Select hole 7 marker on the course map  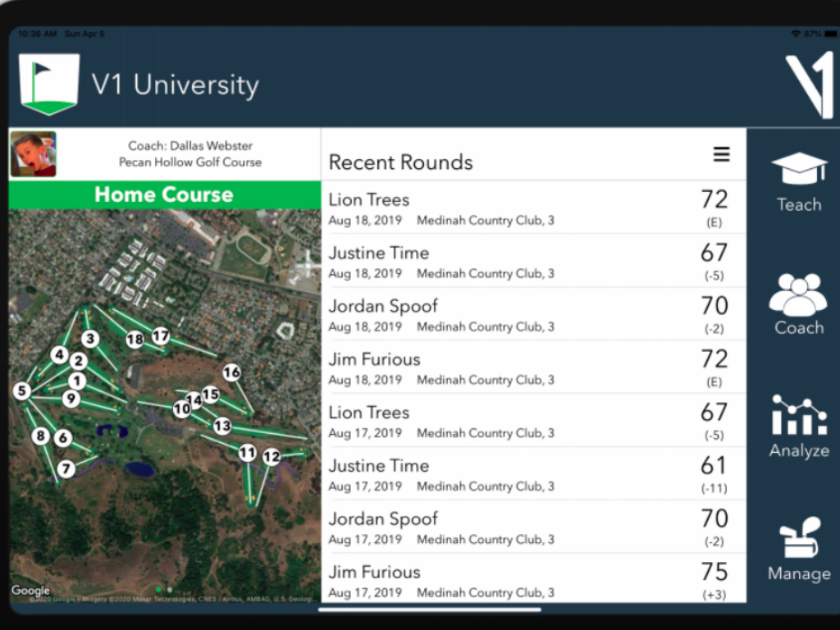66,469
